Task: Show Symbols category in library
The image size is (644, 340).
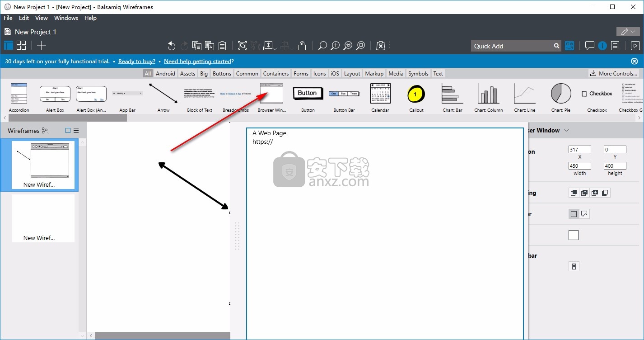Action: [418, 74]
